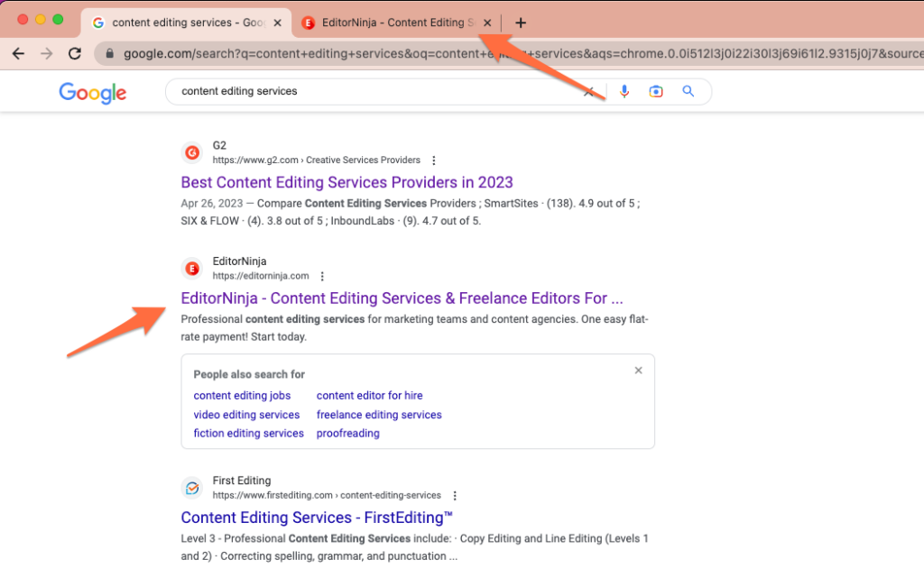Open a new tab with the plus button
The width and height of the screenshot is (924, 587).
click(521, 23)
